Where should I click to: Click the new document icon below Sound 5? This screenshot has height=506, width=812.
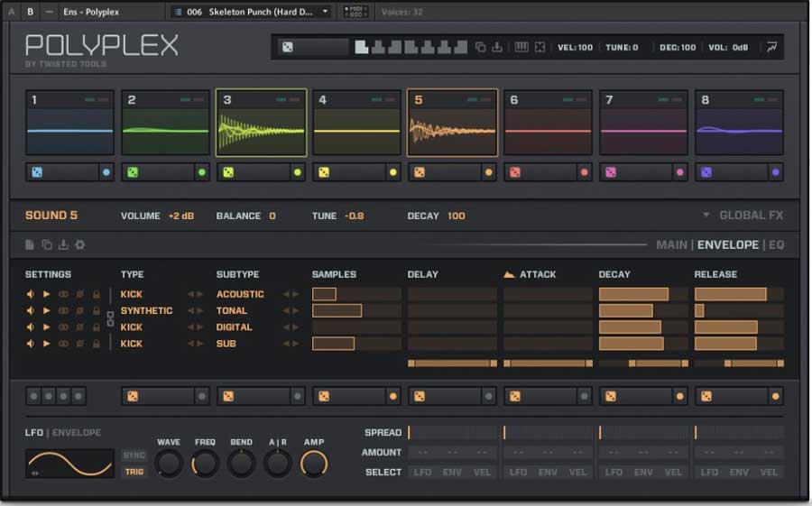(30, 244)
